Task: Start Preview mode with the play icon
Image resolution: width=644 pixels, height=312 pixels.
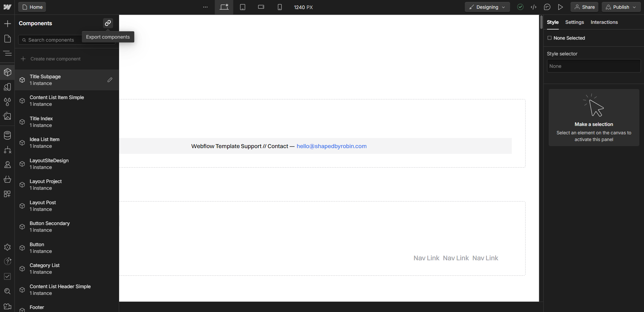Action: tap(560, 7)
